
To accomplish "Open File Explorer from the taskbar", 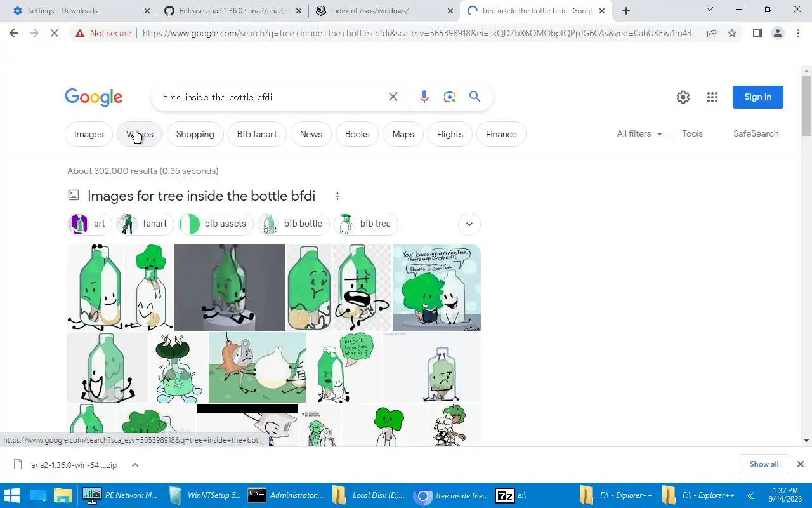I will [63, 495].
